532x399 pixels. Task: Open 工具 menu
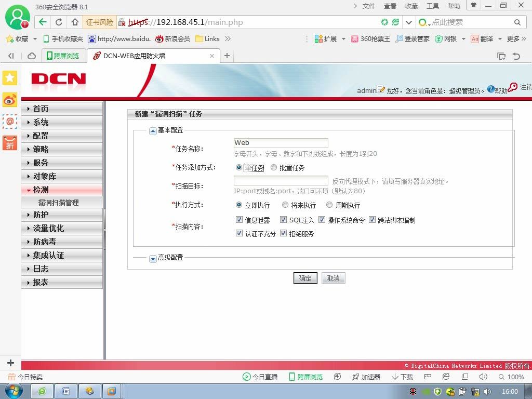point(433,6)
